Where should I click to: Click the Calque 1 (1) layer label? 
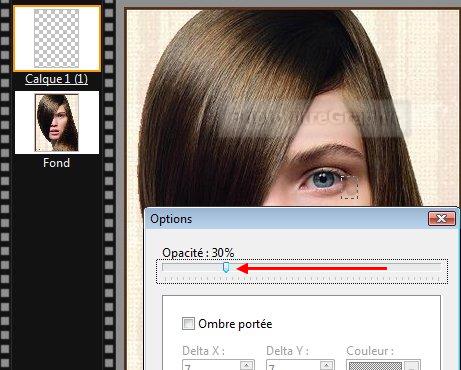click(x=56, y=79)
